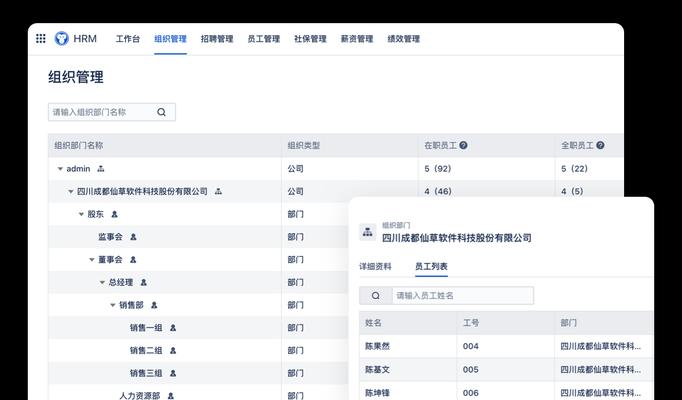682x400 pixels.
Task: Click employee number 006
Action: pyautogui.click(x=471, y=393)
